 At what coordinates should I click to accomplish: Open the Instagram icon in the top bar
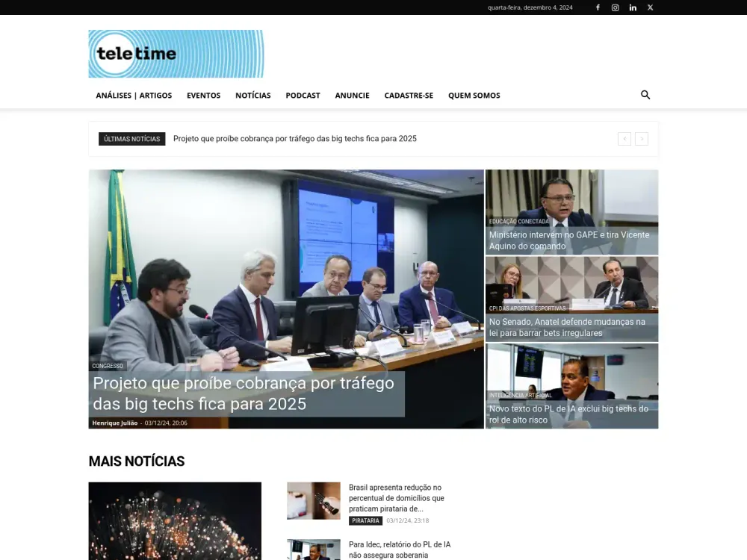(615, 7)
